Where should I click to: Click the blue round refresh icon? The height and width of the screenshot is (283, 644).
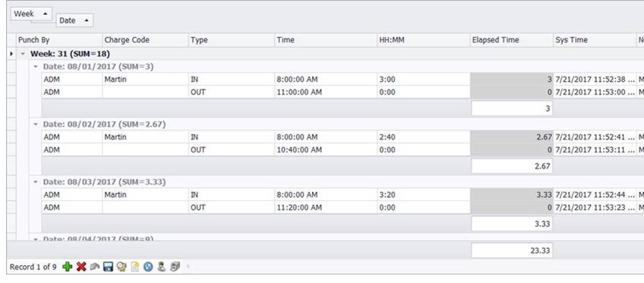(x=147, y=267)
